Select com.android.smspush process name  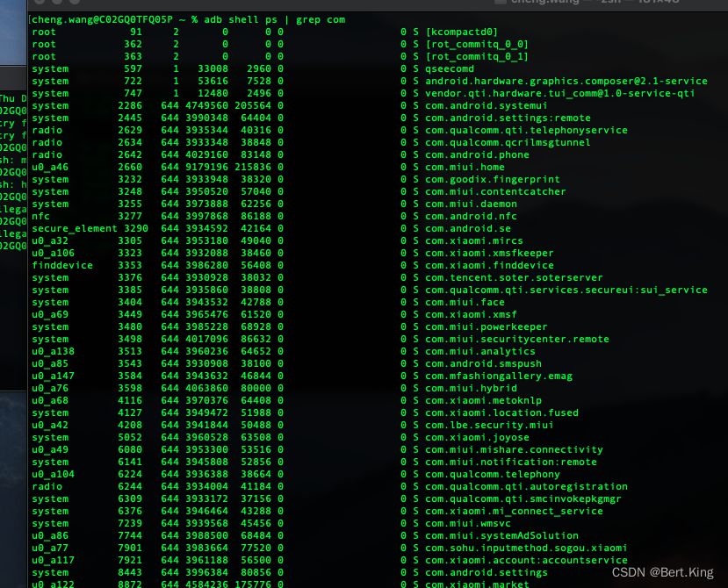pos(483,364)
